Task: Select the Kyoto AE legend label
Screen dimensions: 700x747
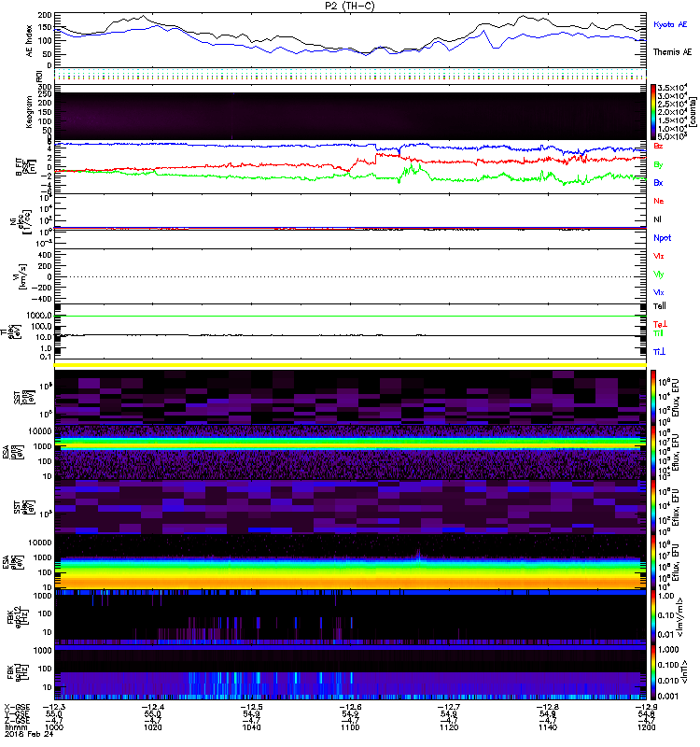Action: point(670,24)
